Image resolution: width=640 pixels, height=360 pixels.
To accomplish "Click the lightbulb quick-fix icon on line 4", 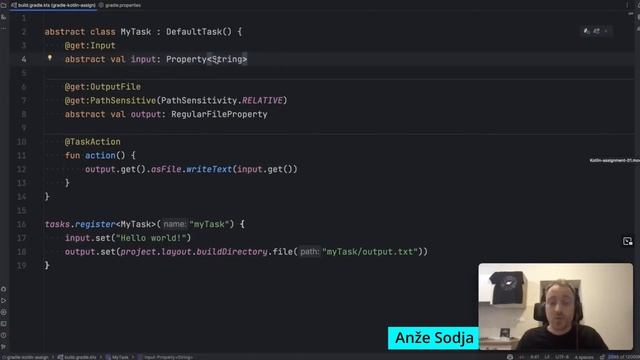I will 50,58.
